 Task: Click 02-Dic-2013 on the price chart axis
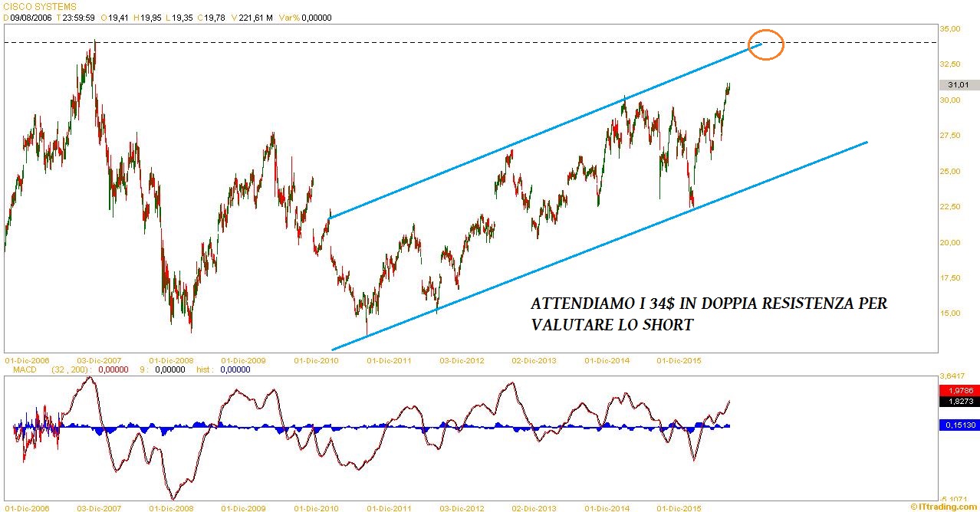click(x=534, y=359)
